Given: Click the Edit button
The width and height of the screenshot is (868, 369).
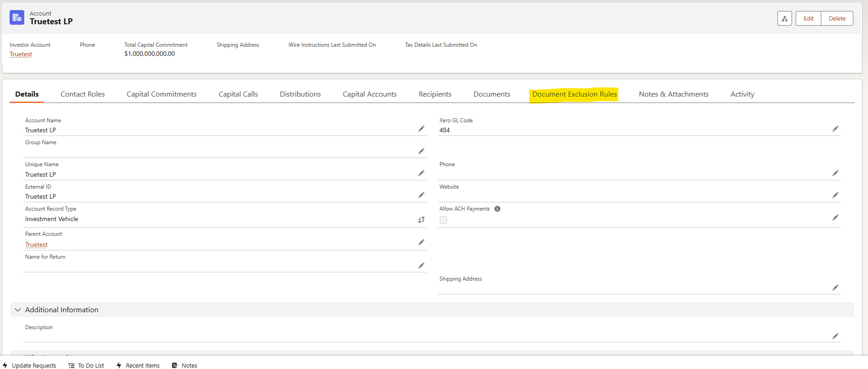Looking at the screenshot, I should click(809, 18).
